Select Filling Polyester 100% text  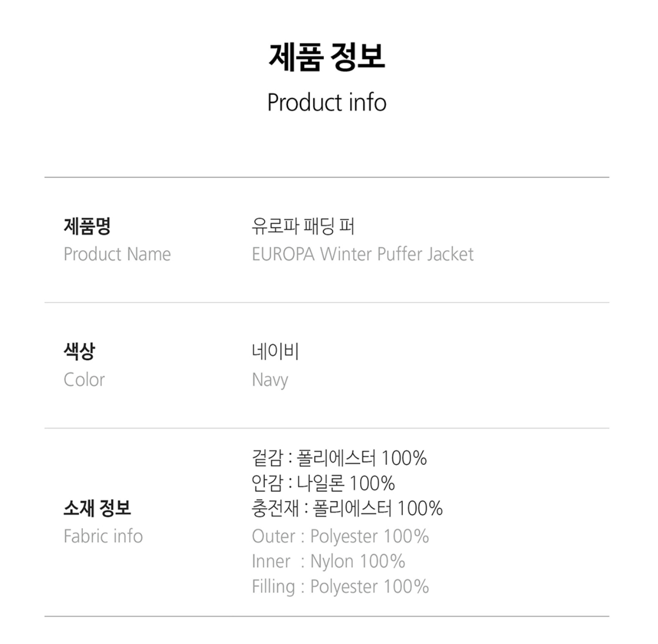[340, 587]
